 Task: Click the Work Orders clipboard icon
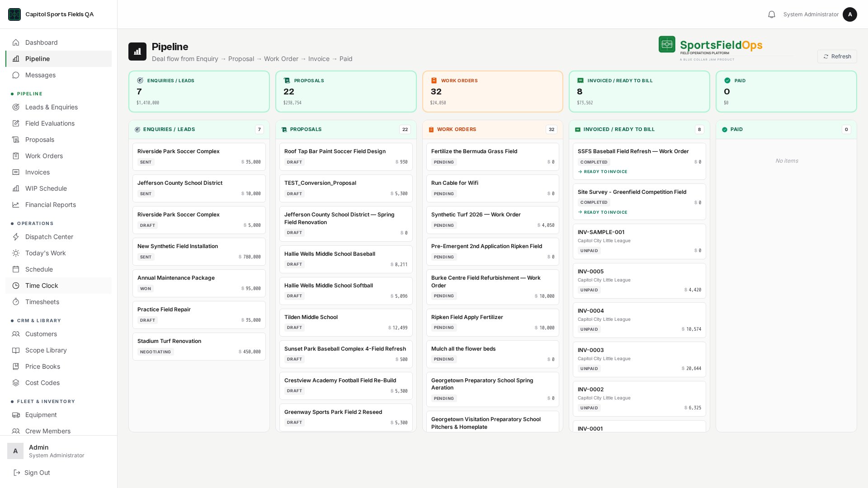[16, 156]
